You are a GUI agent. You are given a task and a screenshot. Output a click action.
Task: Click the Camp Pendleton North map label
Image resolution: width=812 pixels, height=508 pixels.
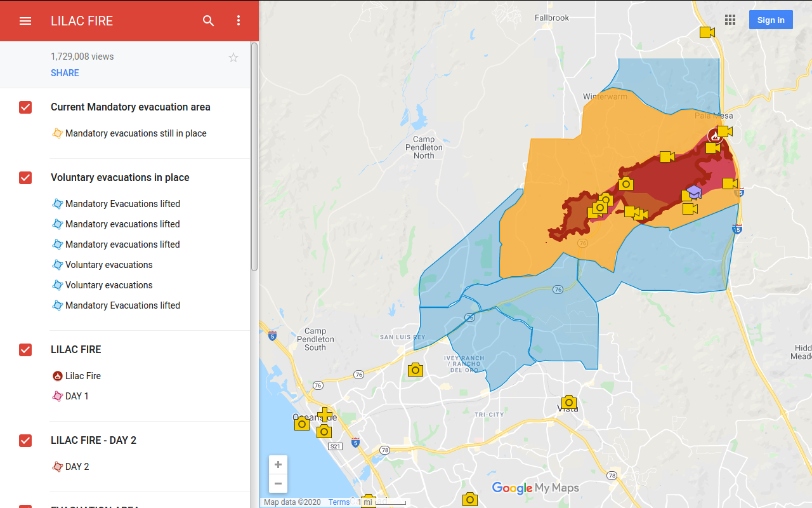coord(424,147)
